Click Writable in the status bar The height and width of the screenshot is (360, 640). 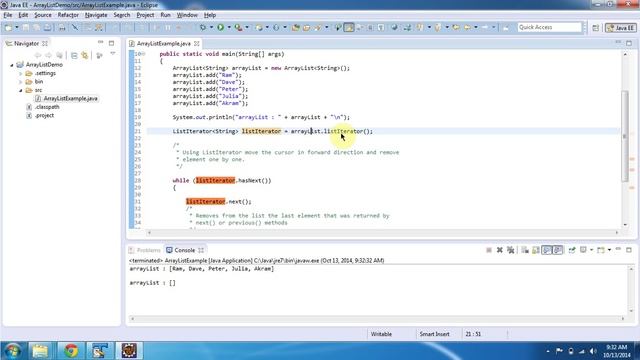click(x=381, y=334)
